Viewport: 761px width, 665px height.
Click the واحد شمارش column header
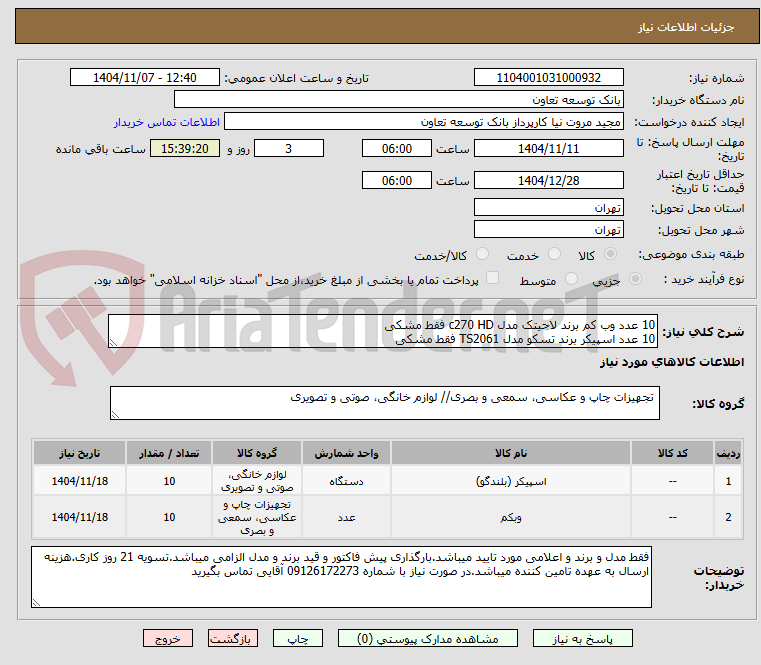click(x=346, y=453)
